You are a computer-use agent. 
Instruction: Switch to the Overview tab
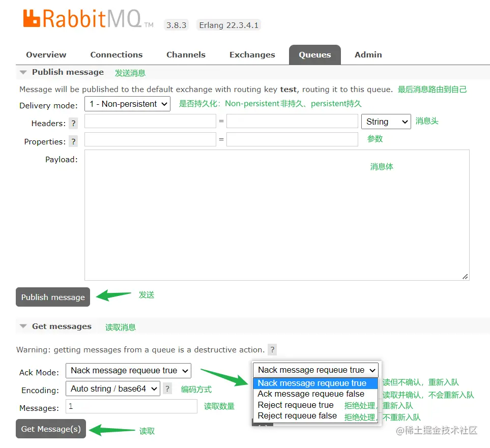point(46,55)
